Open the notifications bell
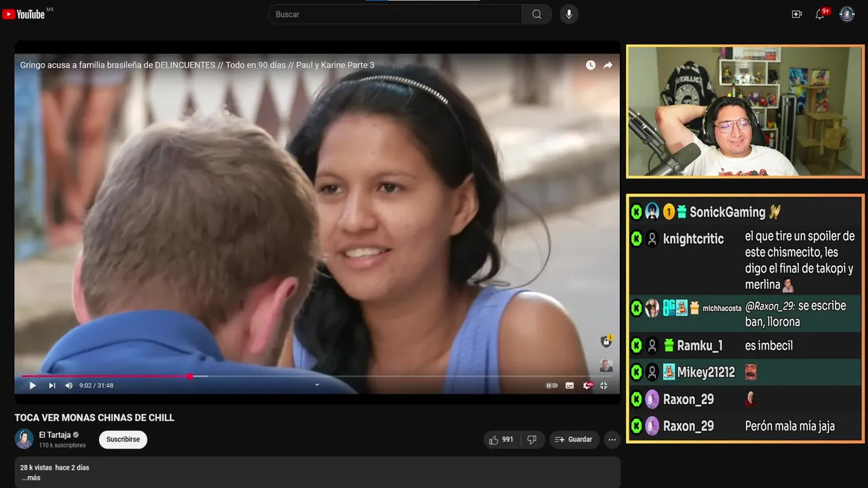The height and width of the screenshot is (488, 868). (x=820, y=14)
